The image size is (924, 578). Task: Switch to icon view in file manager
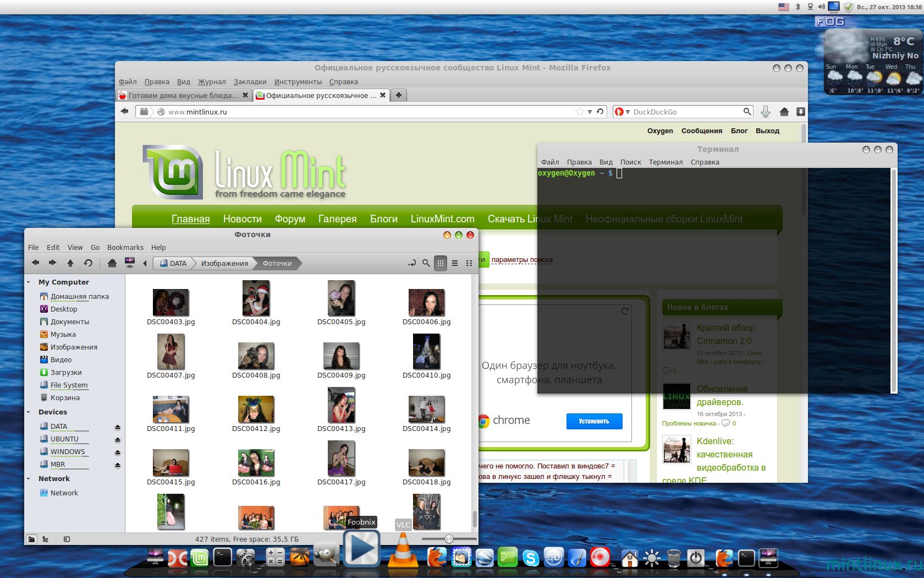[x=441, y=263]
